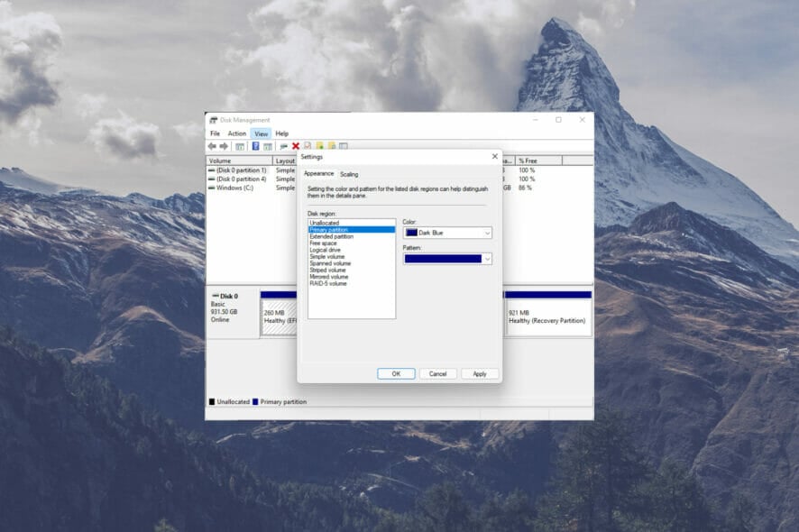Click the Apply button
The image size is (799, 532).
pos(480,372)
